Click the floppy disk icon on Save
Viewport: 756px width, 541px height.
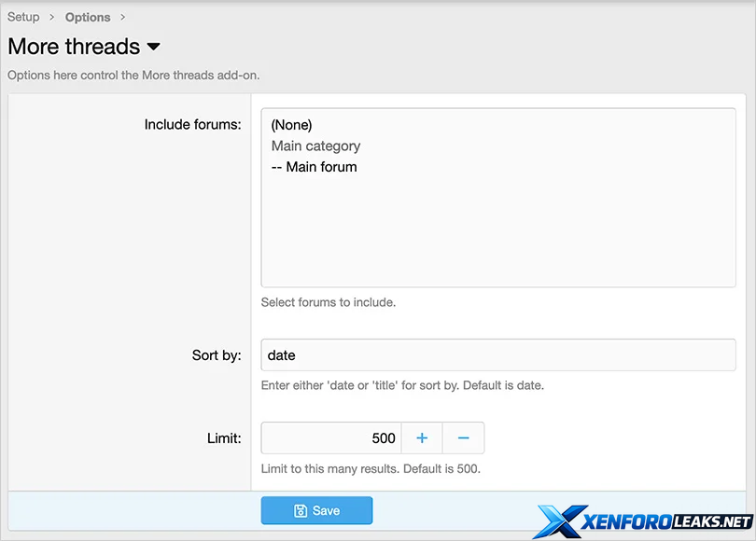coord(301,511)
